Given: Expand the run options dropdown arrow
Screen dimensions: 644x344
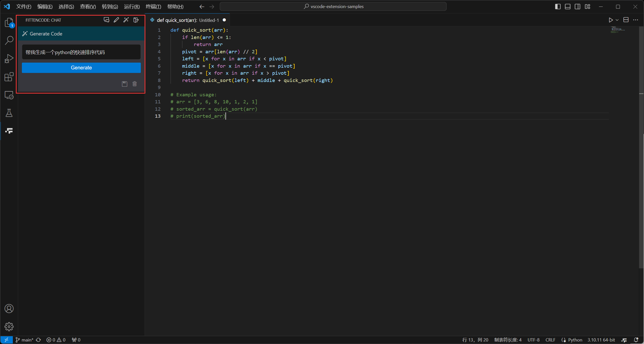Looking at the screenshot, I should point(617,20).
